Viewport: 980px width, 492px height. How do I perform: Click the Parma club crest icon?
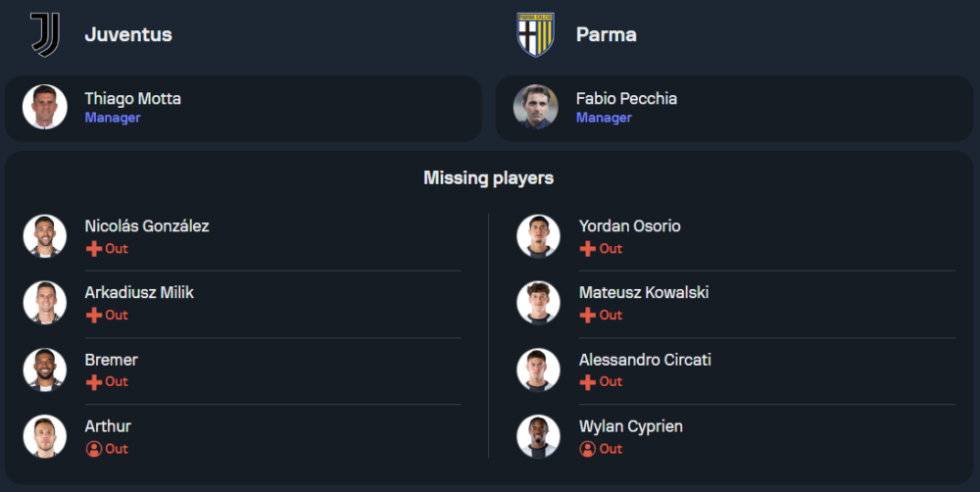536,34
